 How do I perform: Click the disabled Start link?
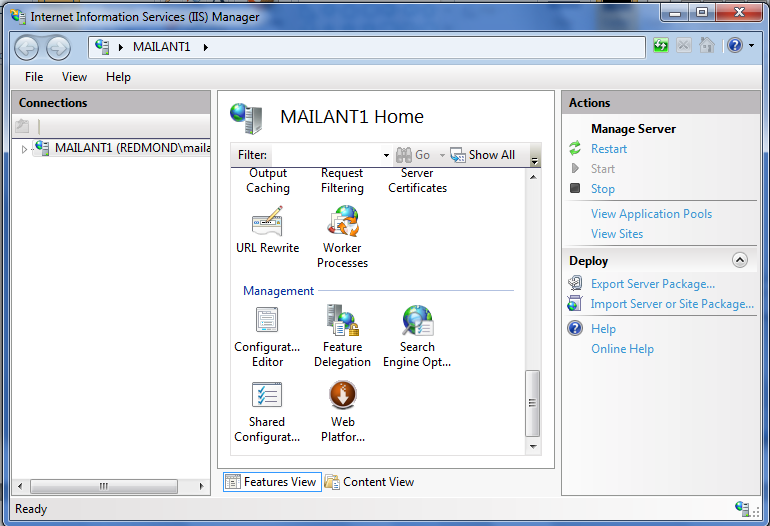[603, 169]
